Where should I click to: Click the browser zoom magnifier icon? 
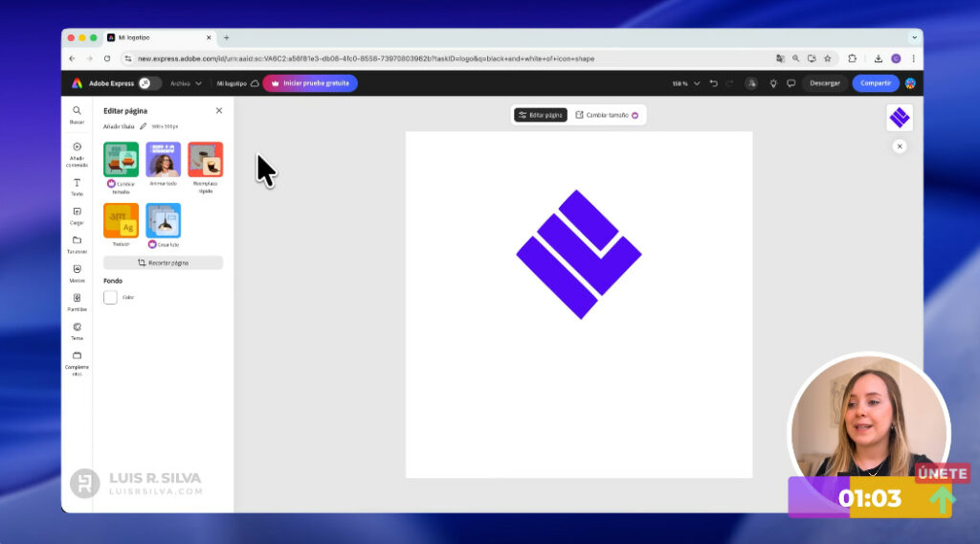click(x=795, y=58)
